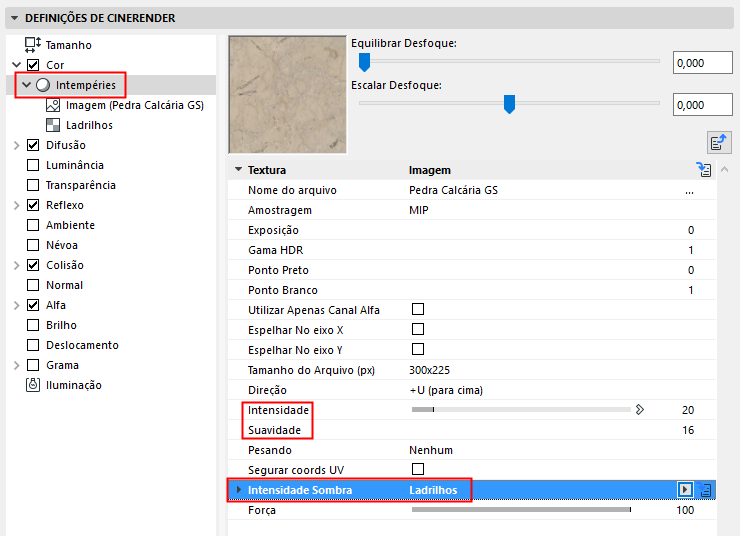Collapse the Textura section triangle
Screen dimensions: 740x536
238,169
